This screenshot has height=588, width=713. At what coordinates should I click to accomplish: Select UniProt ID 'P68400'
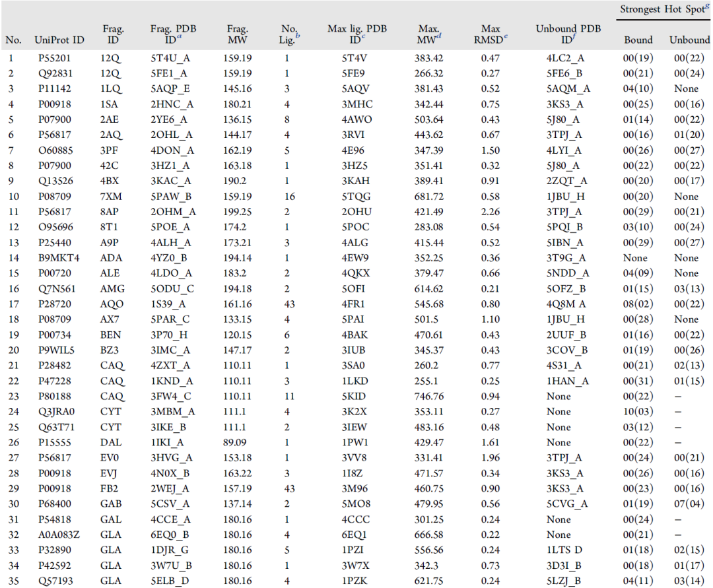point(55,504)
